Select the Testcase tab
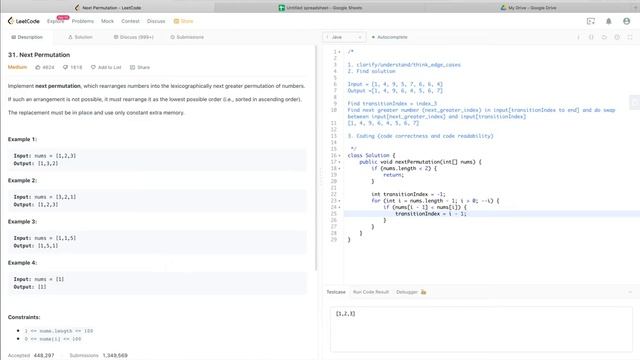 pyautogui.click(x=336, y=292)
